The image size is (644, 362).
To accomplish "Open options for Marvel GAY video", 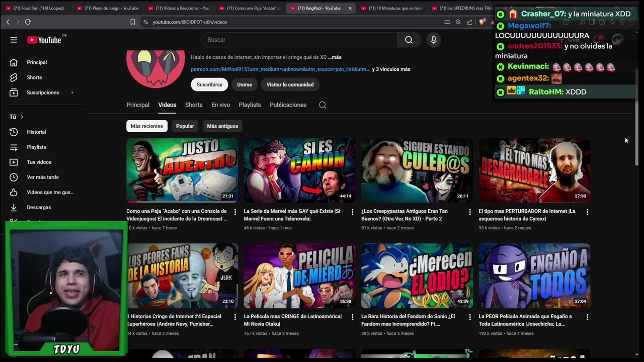I will click(x=352, y=212).
